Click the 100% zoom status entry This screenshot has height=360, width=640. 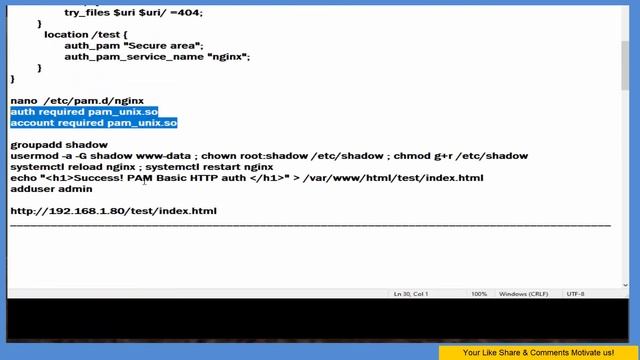click(x=479, y=294)
